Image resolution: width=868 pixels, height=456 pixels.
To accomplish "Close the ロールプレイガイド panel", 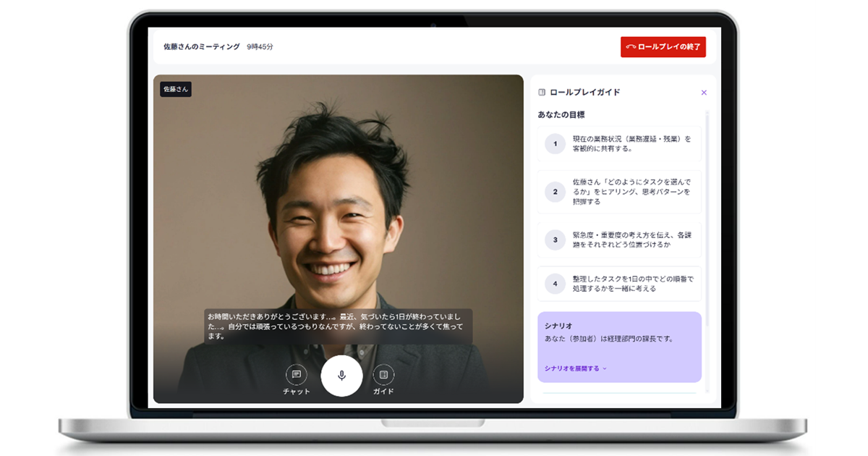I will 704,93.
